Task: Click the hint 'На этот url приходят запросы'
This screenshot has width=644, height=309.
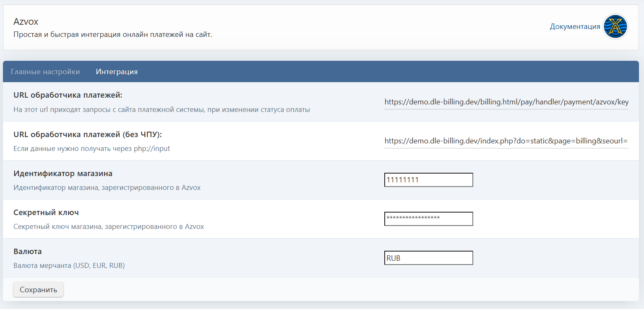Action: [x=162, y=109]
